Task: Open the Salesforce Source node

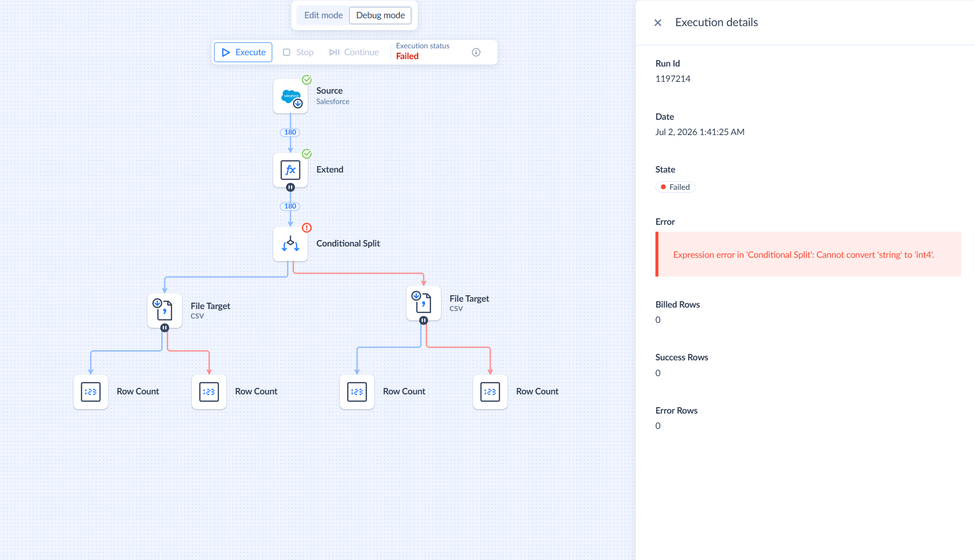Action: coord(290,96)
